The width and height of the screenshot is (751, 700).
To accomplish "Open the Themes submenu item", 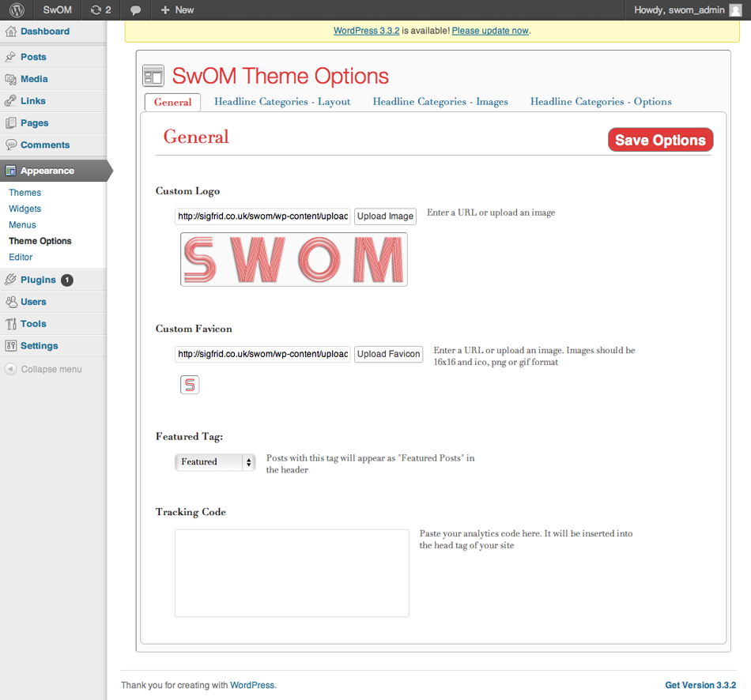I will 25,193.
